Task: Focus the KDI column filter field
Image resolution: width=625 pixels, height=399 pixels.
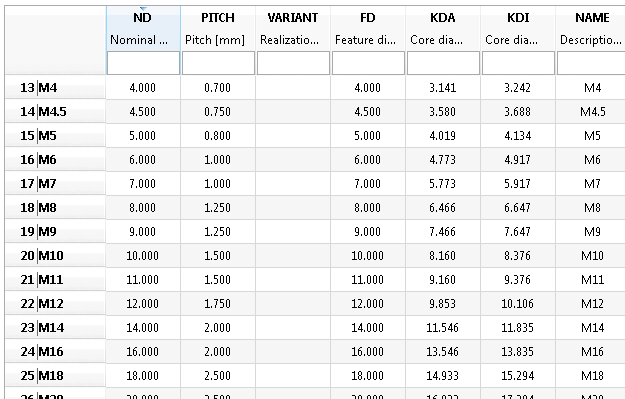Action: coord(518,63)
